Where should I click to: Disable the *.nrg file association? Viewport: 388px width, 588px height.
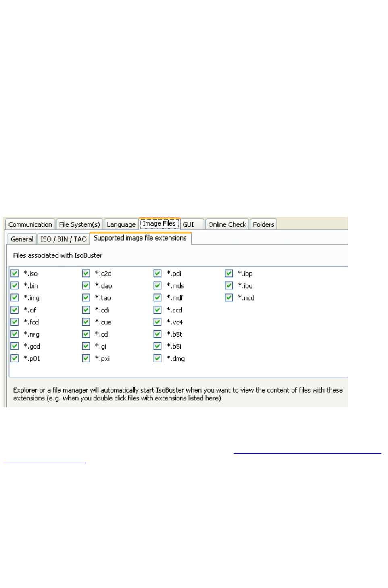click(x=15, y=334)
